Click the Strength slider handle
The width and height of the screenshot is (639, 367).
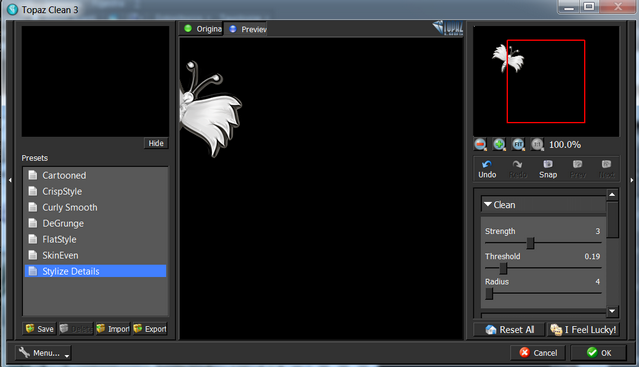(530, 243)
